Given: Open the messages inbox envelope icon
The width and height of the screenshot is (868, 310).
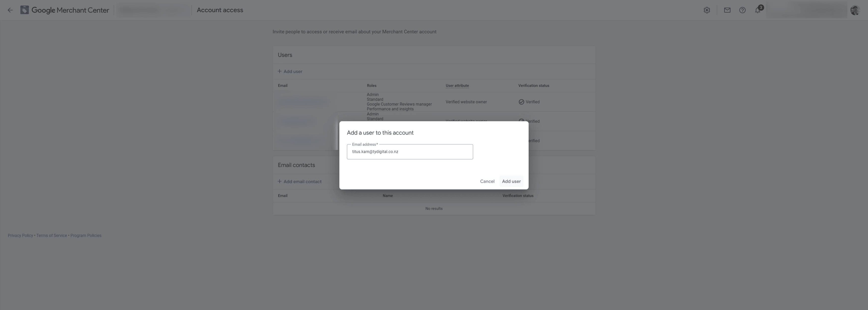Looking at the screenshot, I should 727,10.
